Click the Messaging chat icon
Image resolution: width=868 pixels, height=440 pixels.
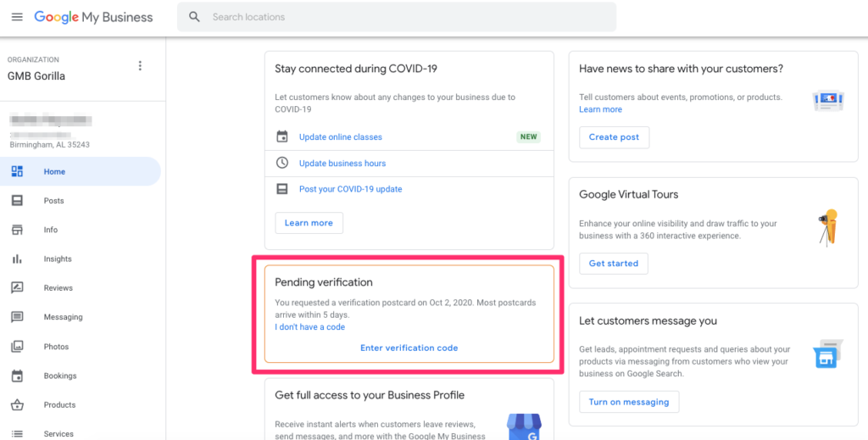click(17, 317)
